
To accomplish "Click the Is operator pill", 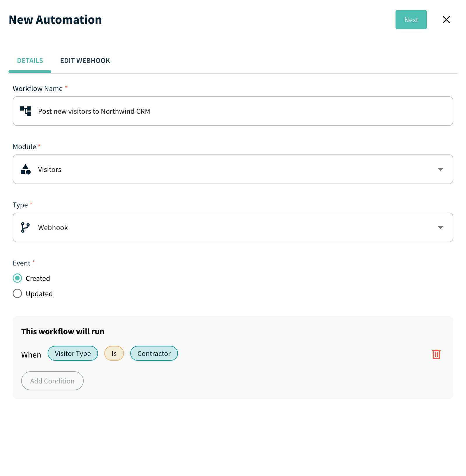I will (114, 354).
